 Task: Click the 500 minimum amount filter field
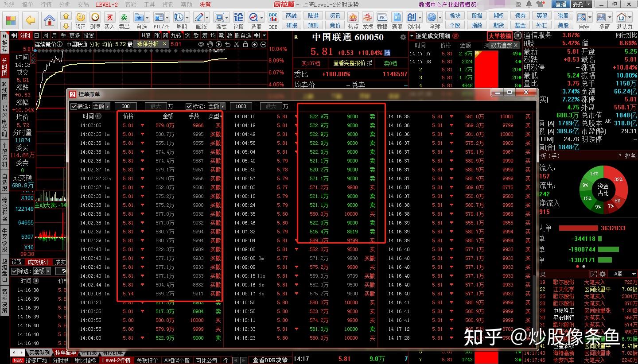[126, 106]
